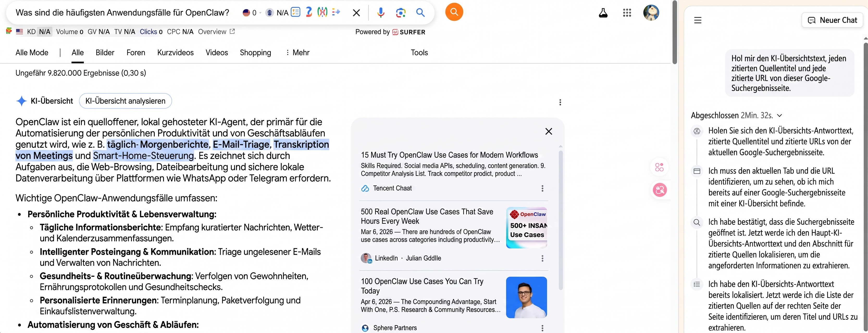Click the orange search extension button
Viewport: 868px width, 333px height.
point(454,12)
